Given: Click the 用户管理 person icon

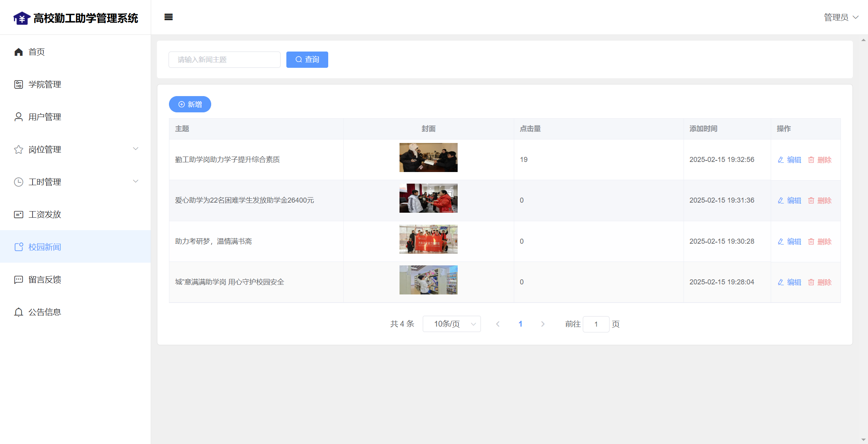Looking at the screenshot, I should tap(19, 117).
